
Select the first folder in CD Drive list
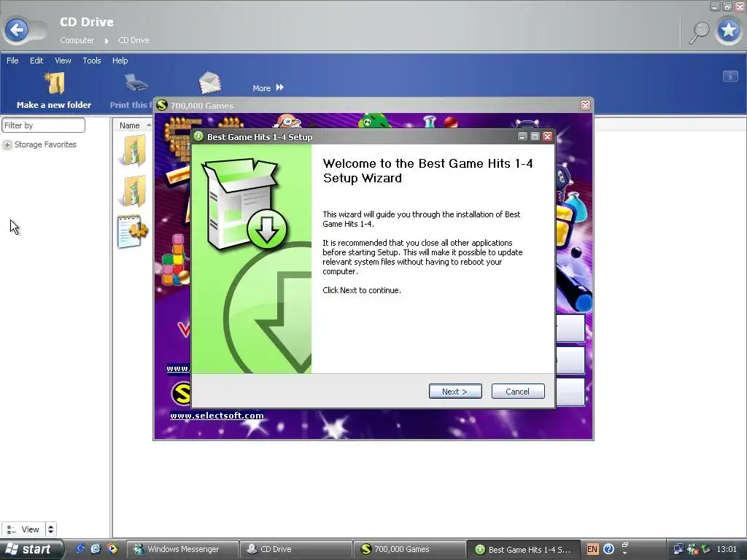tap(134, 150)
